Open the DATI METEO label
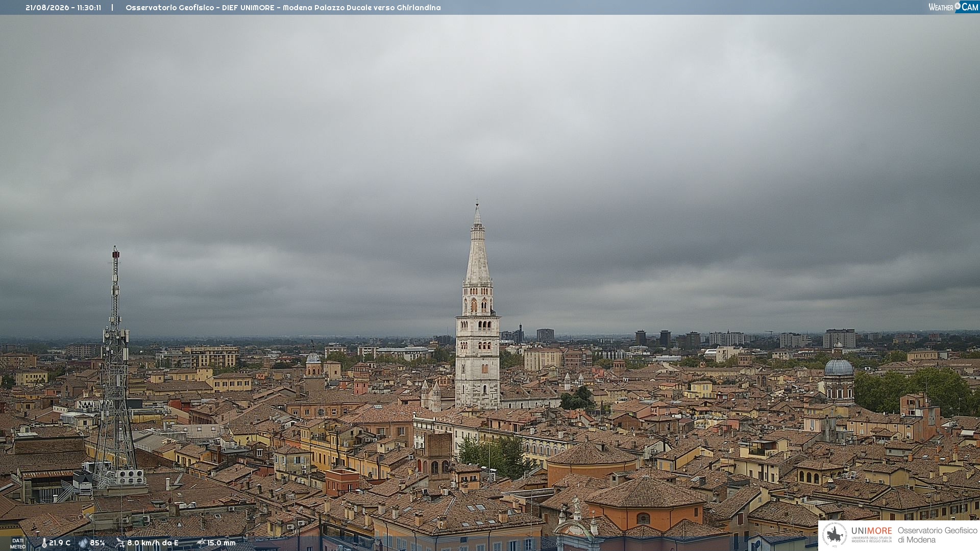The image size is (980, 551). point(18,543)
